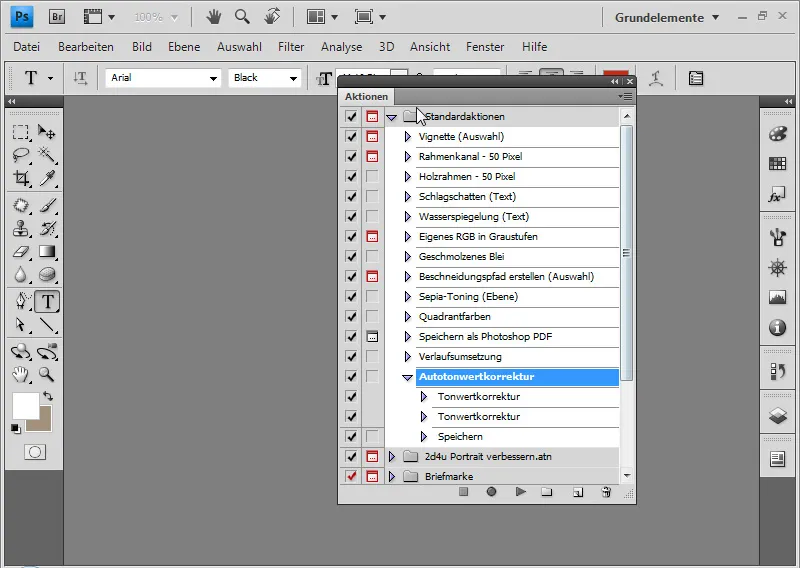Play the selected action
The width and height of the screenshot is (800, 568).
(520, 492)
